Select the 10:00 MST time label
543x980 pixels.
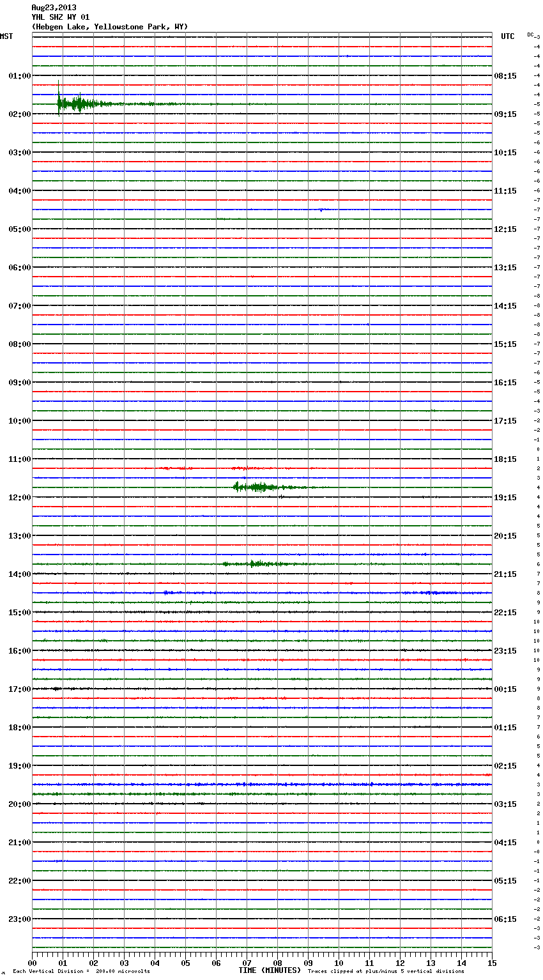click(x=19, y=421)
